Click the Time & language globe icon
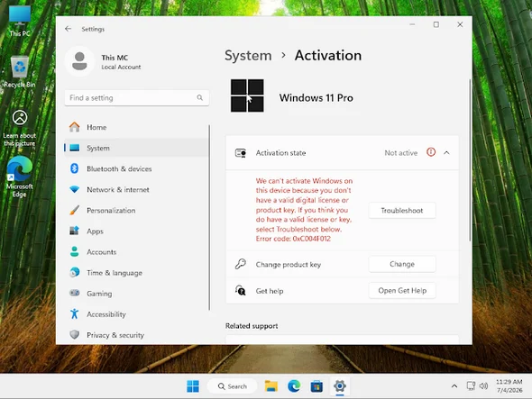Screen dimensions: 532x399 [74, 272]
